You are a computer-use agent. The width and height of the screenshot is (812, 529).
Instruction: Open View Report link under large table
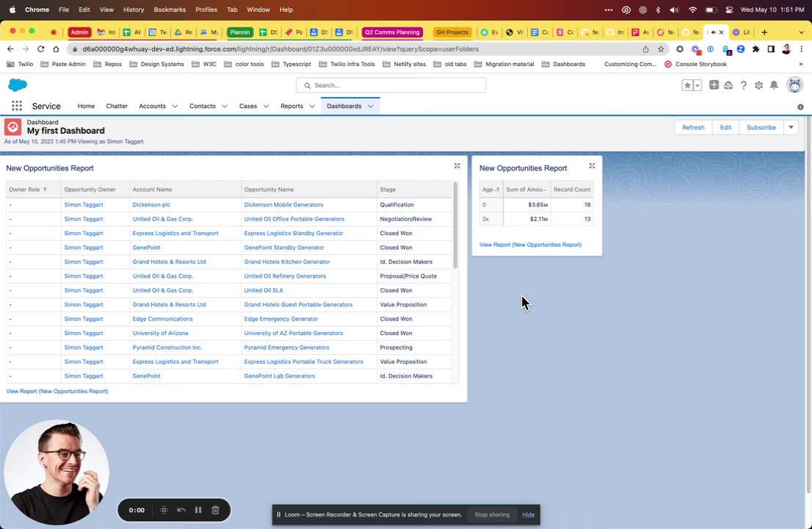(x=57, y=391)
